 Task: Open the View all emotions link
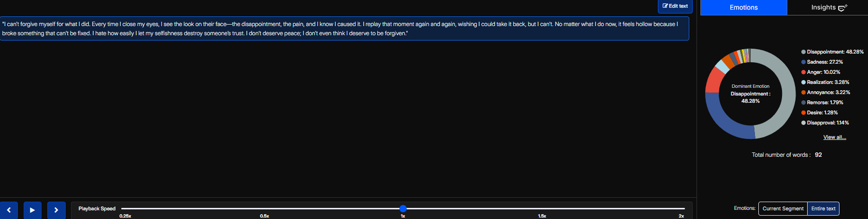[x=834, y=137]
